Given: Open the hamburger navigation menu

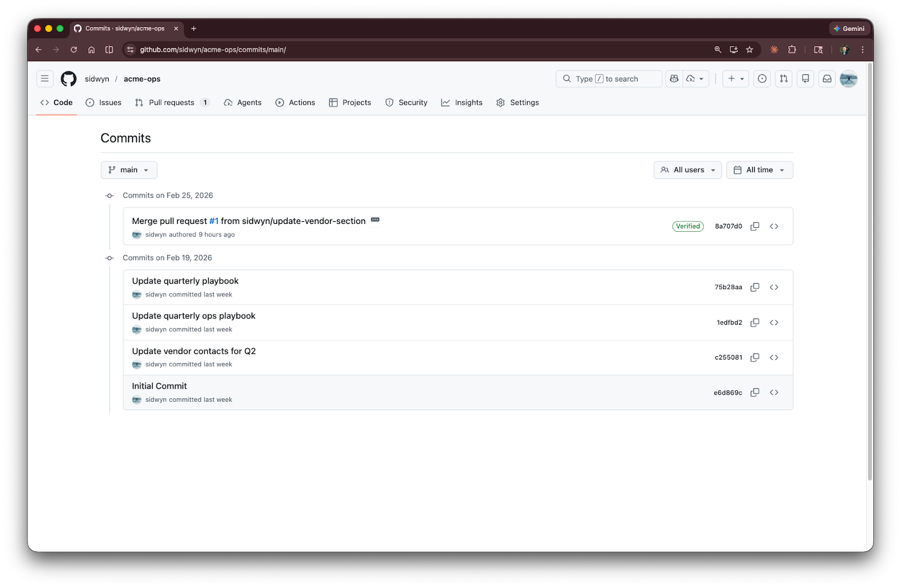Looking at the screenshot, I should 44,79.
